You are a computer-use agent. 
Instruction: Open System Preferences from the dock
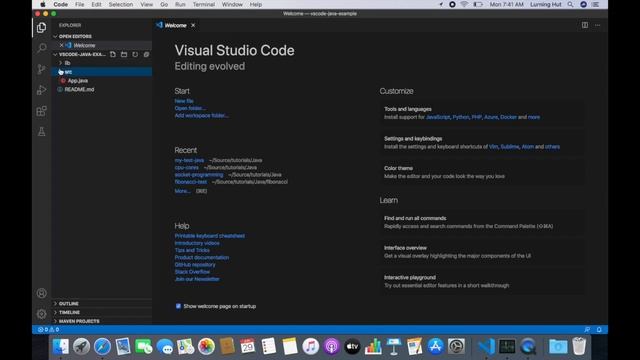pyautogui.click(x=456, y=347)
